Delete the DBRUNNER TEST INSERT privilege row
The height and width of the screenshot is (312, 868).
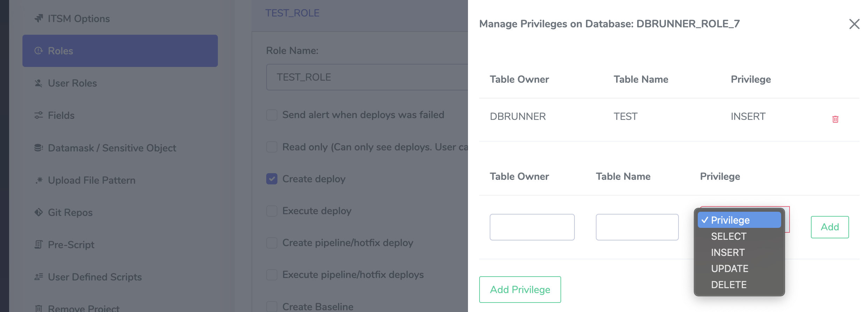(x=835, y=119)
